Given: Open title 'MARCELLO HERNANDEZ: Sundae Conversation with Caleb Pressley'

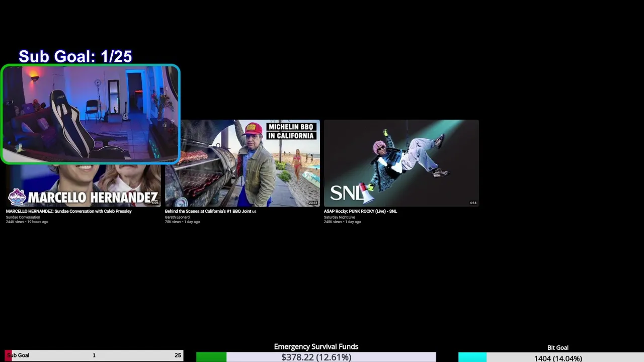Looking at the screenshot, I should click(69, 211).
